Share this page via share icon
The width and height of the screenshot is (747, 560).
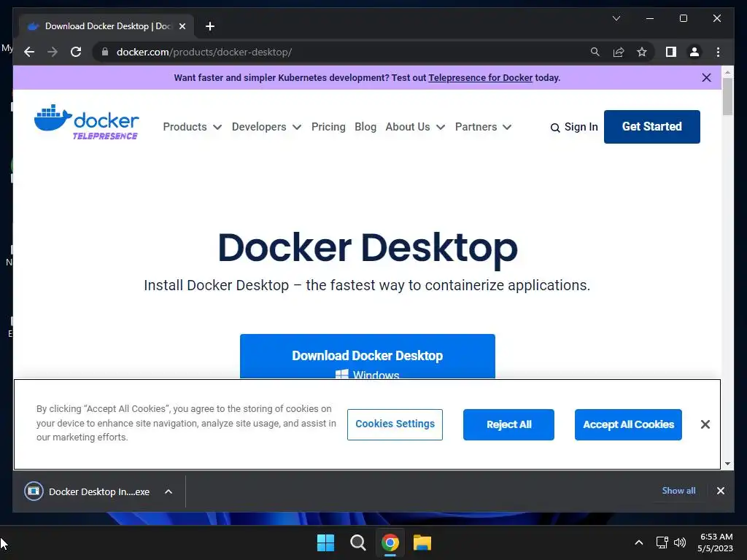(619, 52)
